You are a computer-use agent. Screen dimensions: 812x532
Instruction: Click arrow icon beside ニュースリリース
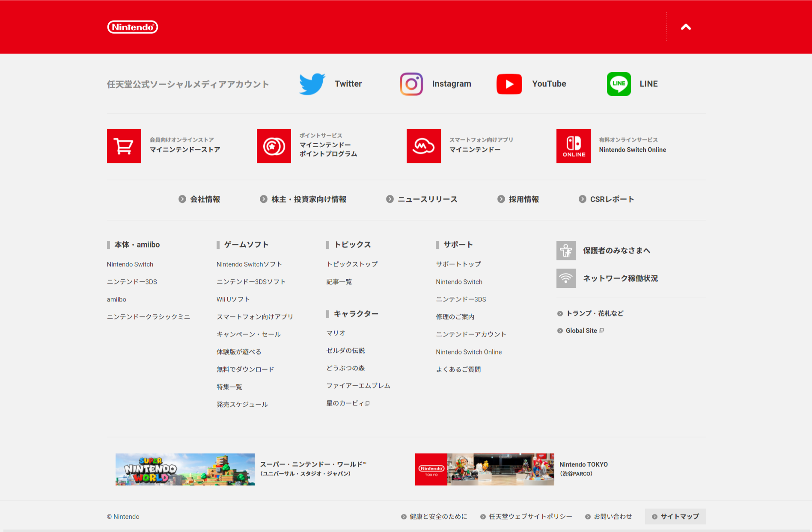[390, 199]
